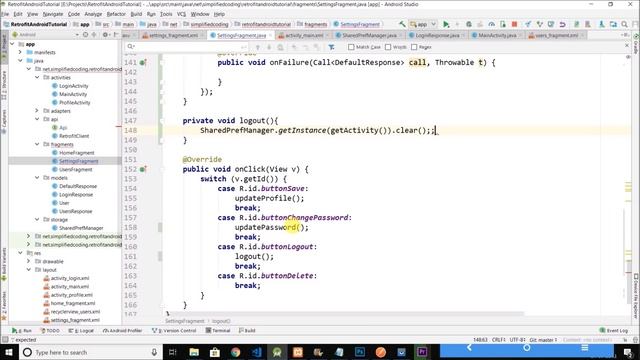
Task: Open Windows Start menu
Action: pos(9,352)
